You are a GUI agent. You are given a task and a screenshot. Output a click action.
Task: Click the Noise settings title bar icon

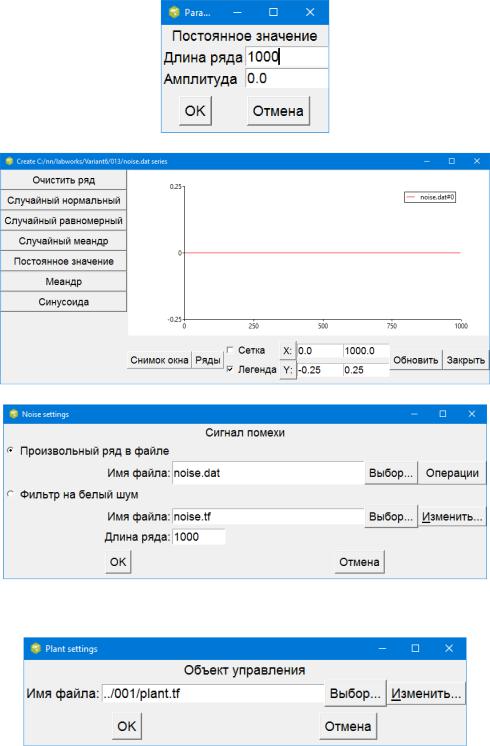[x=14, y=414]
